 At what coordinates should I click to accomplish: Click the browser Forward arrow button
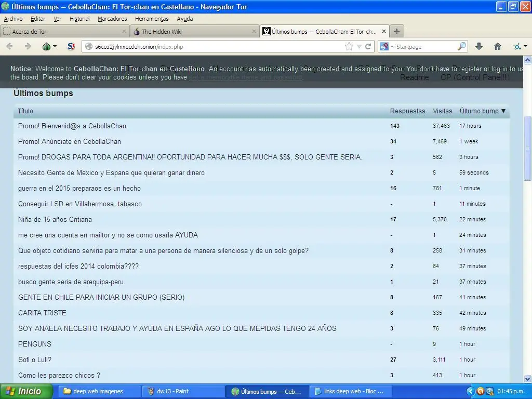pos(28,46)
